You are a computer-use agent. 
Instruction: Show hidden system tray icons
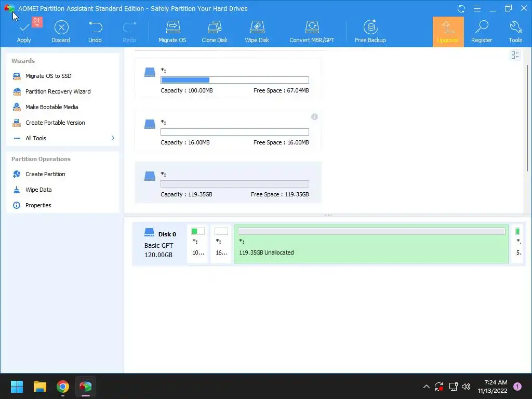coord(427,387)
